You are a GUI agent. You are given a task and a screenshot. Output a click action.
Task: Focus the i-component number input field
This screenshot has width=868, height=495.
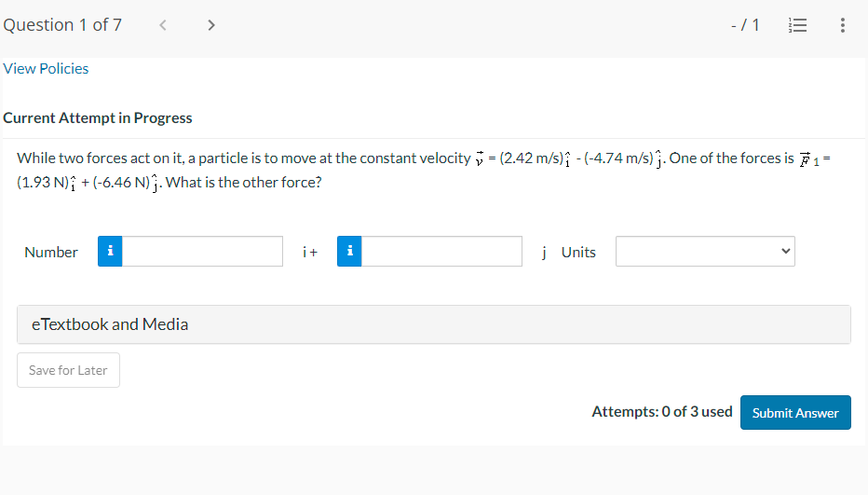tap(203, 251)
